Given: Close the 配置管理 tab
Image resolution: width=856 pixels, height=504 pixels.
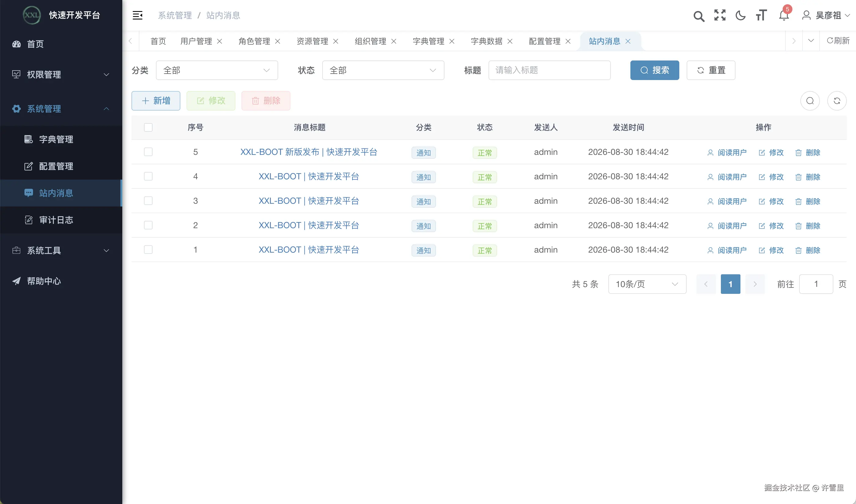Looking at the screenshot, I should 568,41.
